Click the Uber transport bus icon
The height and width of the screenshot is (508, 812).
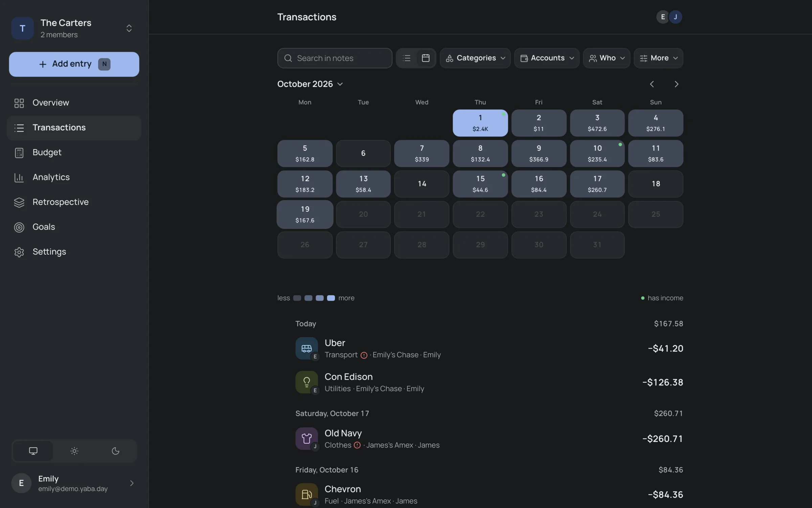click(307, 348)
